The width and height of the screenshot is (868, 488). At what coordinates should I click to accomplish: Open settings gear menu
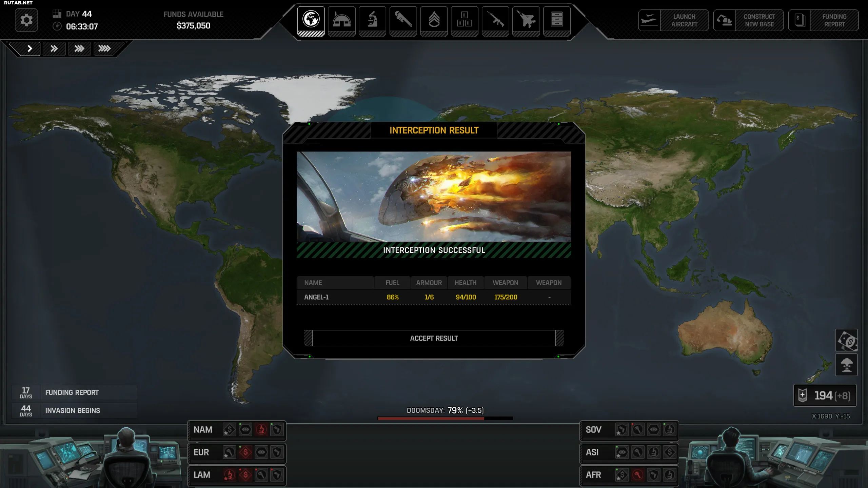(26, 20)
